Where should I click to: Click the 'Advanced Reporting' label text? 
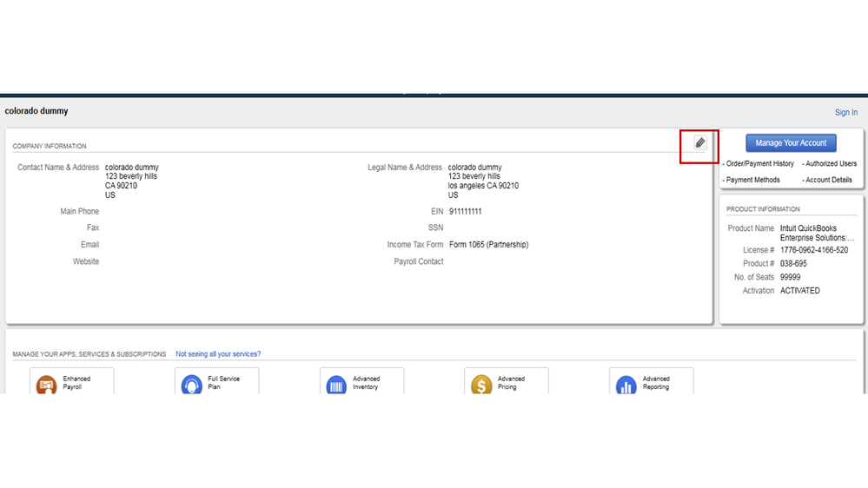[x=656, y=383]
